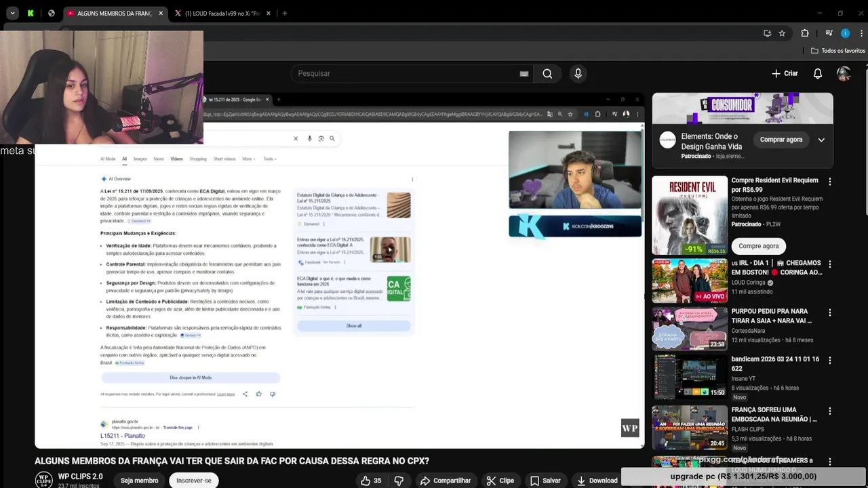
Task: Open options menu for FRANÇA SOFREU UMA EMBOSCADA
Action: (x=829, y=411)
